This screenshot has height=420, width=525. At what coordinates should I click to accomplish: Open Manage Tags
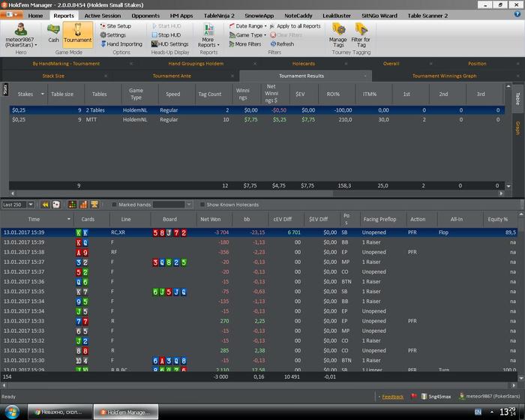(338, 35)
